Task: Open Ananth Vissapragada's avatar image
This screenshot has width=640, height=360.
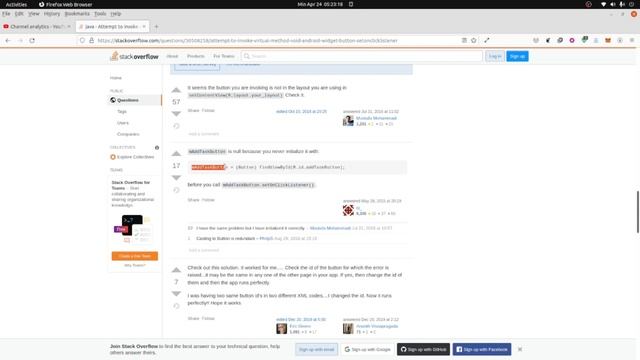Action: pyautogui.click(x=348, y=329)
